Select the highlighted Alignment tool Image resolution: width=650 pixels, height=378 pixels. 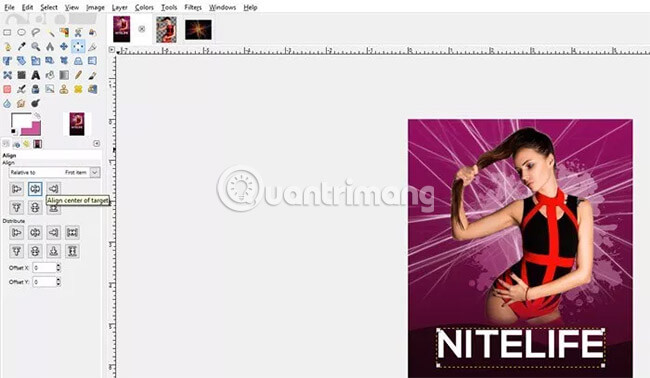[x=78, y=46]
